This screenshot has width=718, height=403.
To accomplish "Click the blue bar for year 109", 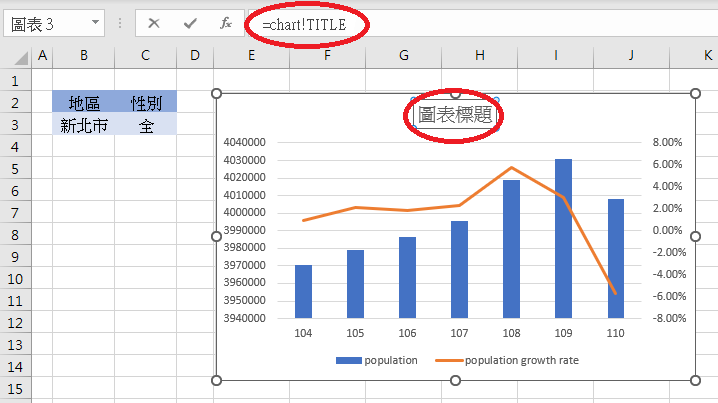I will point(563,238).
